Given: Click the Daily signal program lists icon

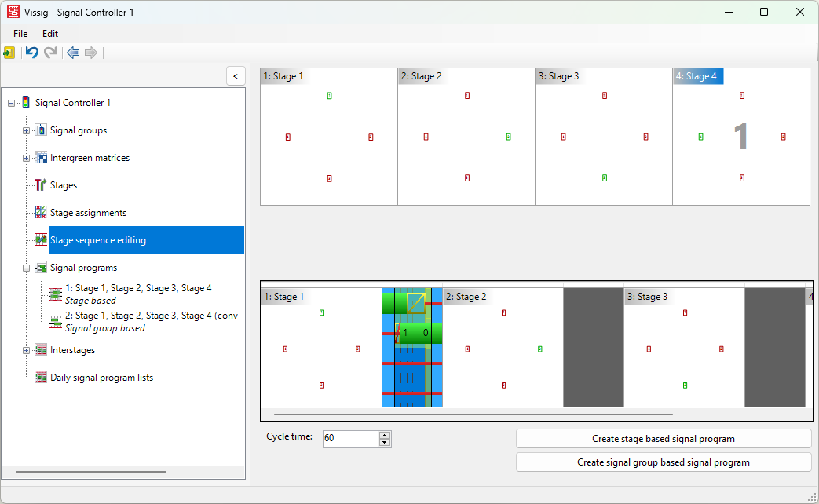Looking at the screenshot, I should tap(41, 378).
